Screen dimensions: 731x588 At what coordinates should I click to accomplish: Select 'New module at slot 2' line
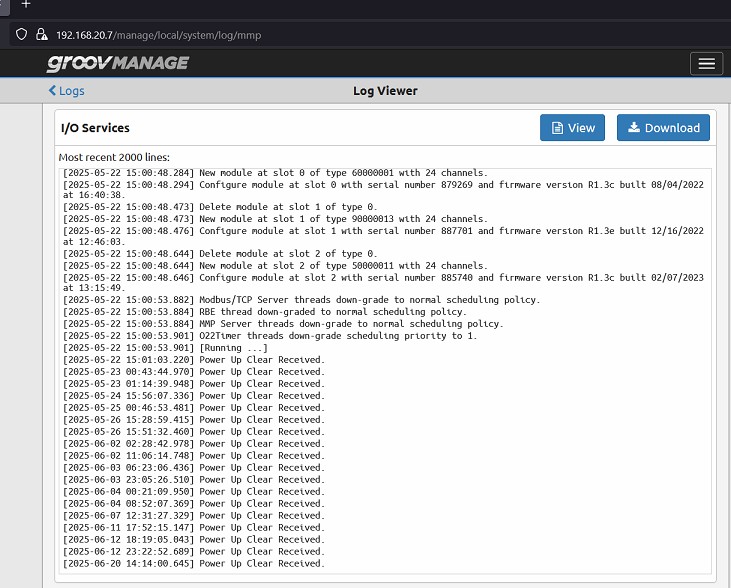click(x=275, y=265)
